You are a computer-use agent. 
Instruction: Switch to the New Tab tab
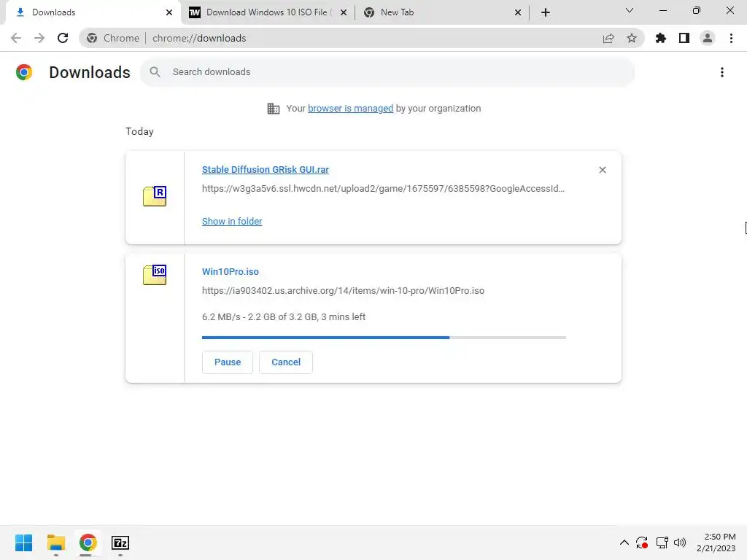coord(442,12)
